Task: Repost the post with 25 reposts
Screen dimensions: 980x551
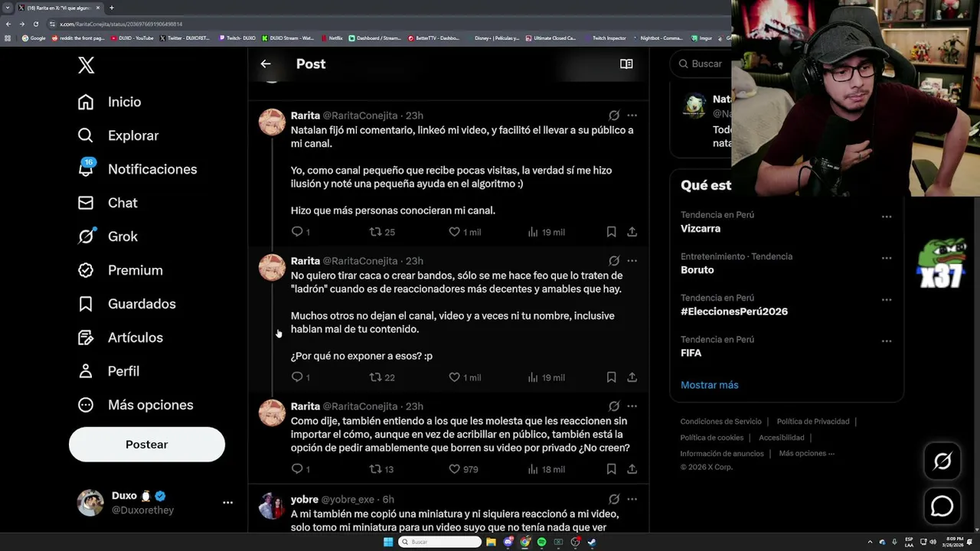Action: point(382,232)
